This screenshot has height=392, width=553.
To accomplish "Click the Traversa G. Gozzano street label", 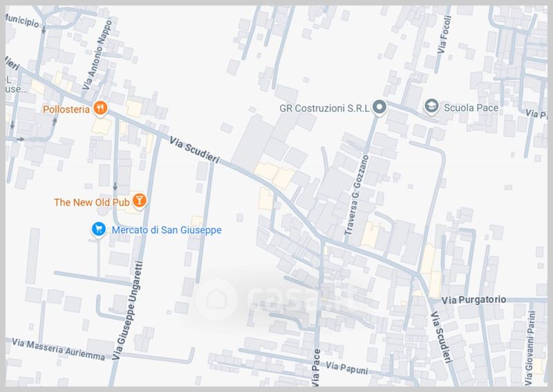I will pos(357,195).
